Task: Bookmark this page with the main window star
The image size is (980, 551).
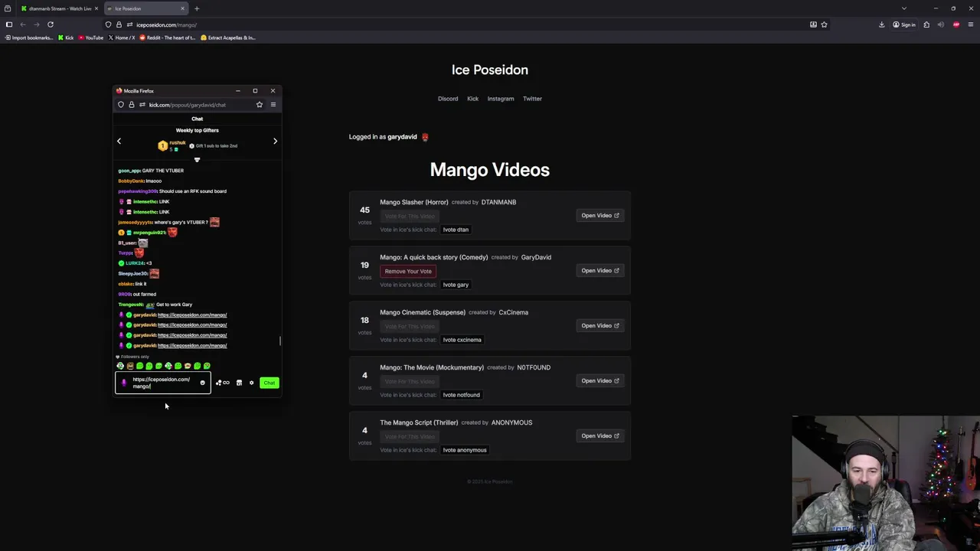Action: 824,24
